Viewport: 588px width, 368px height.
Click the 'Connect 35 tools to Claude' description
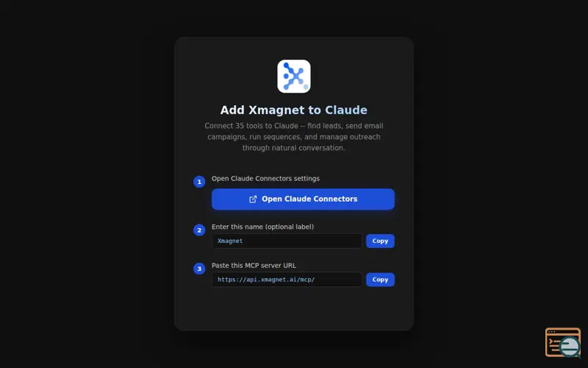point(293,137)
